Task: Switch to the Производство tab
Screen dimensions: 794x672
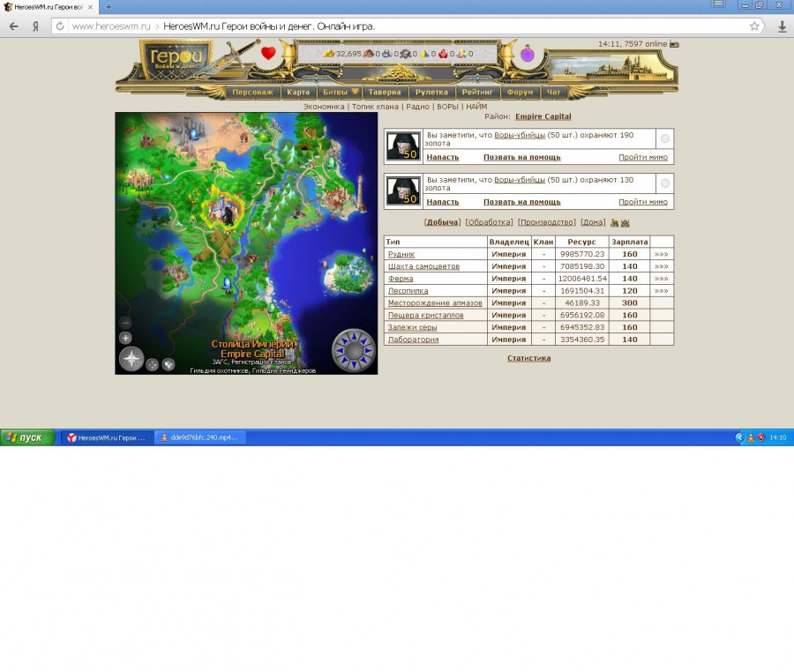Action: (546, 222)
